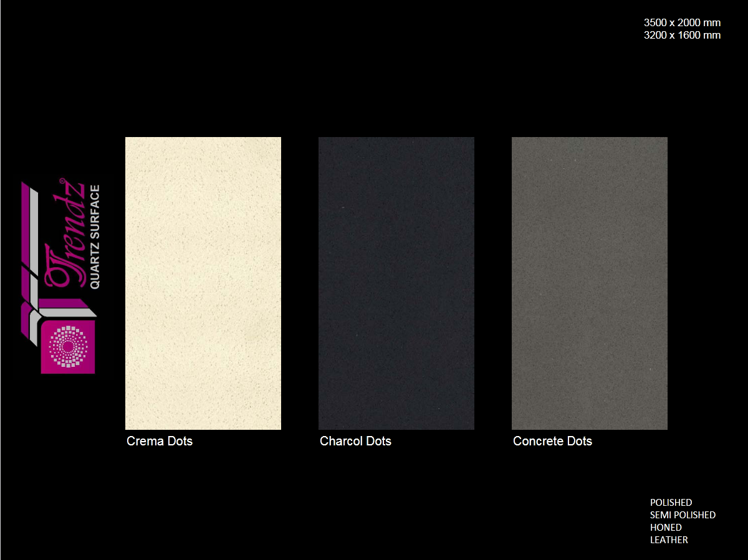748x560 pixels.
Task: Select the Crema Dots cream slab swatch
Action: [203, 283]
